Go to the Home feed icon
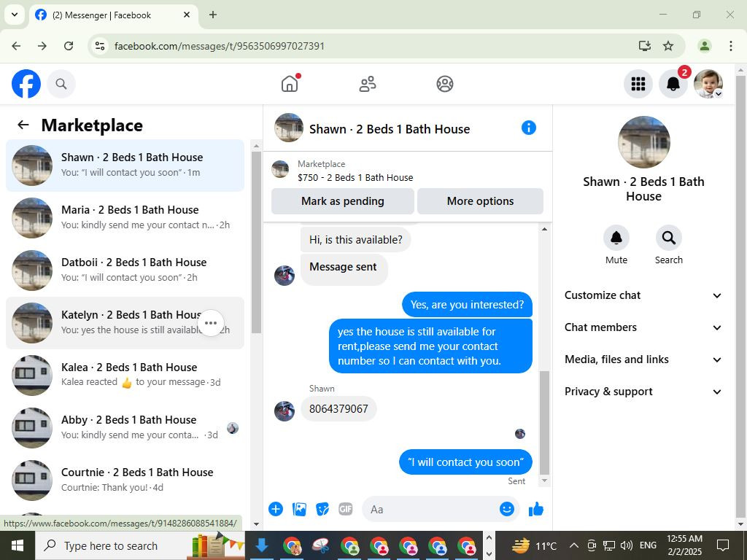This screenshot has height=560, width=747. (x=290, y=84)
